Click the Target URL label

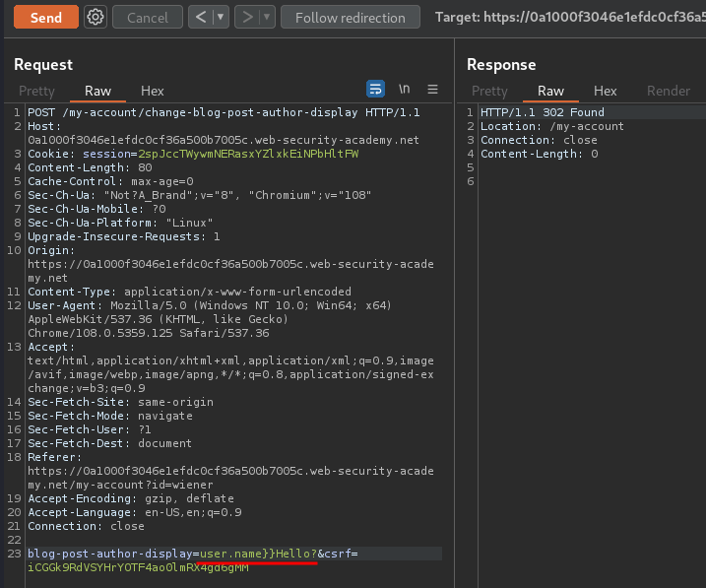[570, 17]
